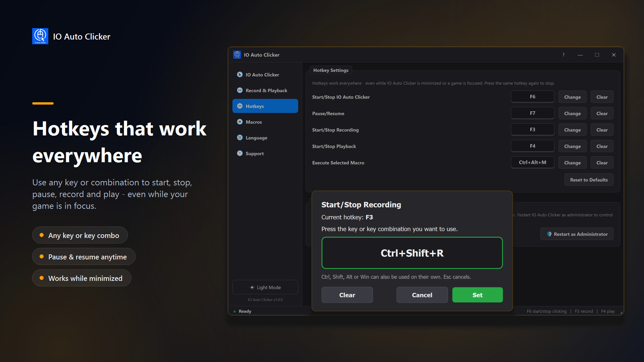Click the Ctrl+Shift+R capture box
The width and height of the screenshot is (644, 362).
point(412,253)
